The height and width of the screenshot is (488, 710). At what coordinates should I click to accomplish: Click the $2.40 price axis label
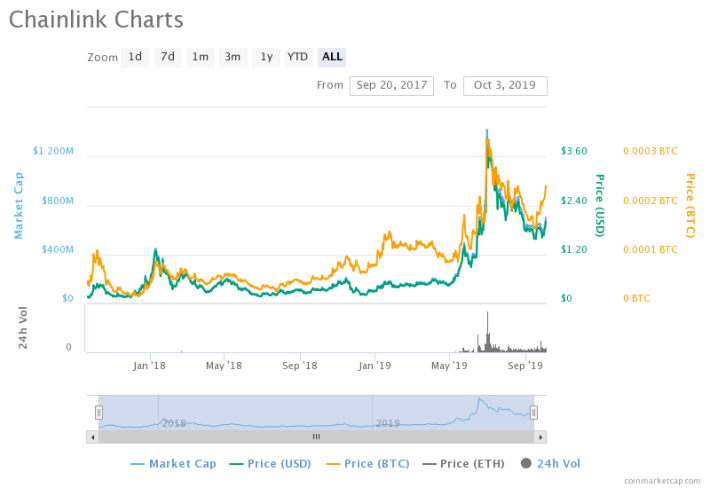(574, 201)
